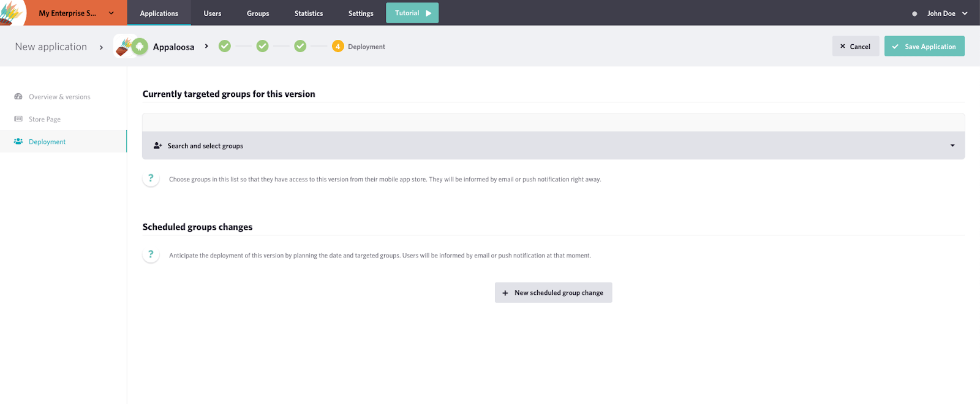
Task: Click the New application breadcrumb
Action: point(51,47)
